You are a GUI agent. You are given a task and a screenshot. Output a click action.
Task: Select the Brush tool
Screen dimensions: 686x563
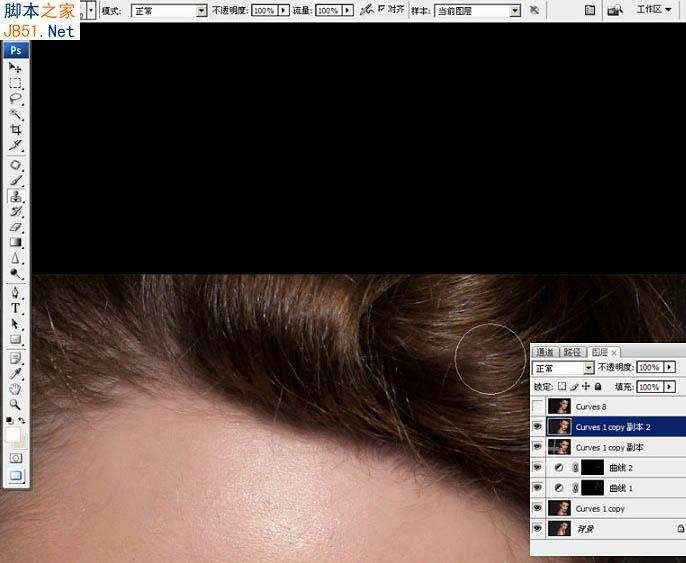[x=15, y=181]
